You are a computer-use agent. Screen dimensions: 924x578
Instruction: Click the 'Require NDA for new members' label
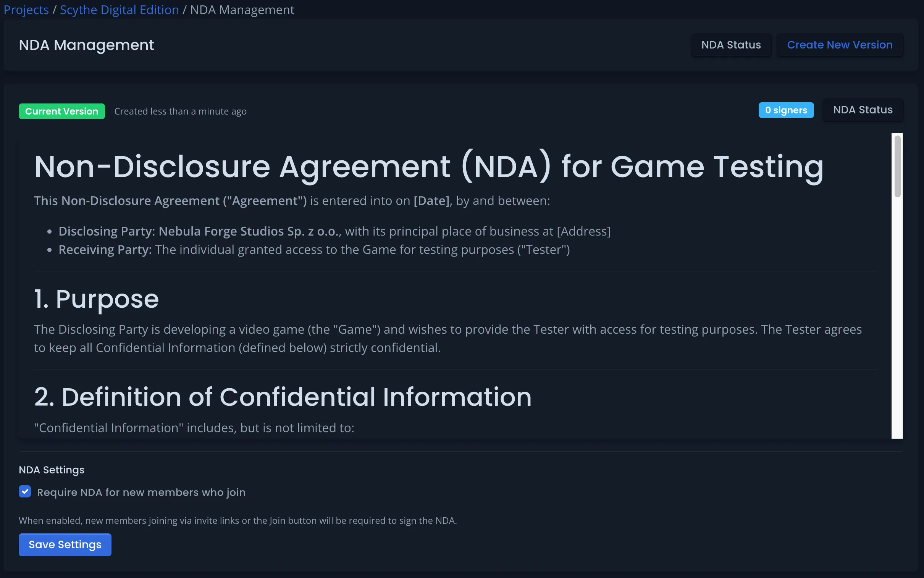pyautogui.click(x=141, y=492)
